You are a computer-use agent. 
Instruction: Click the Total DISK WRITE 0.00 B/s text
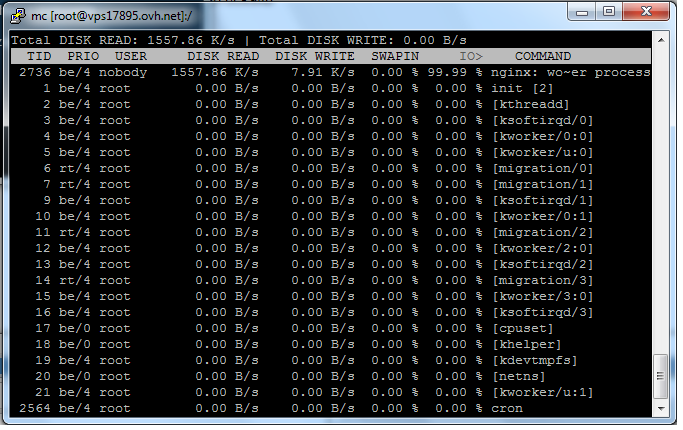point(363,41)
